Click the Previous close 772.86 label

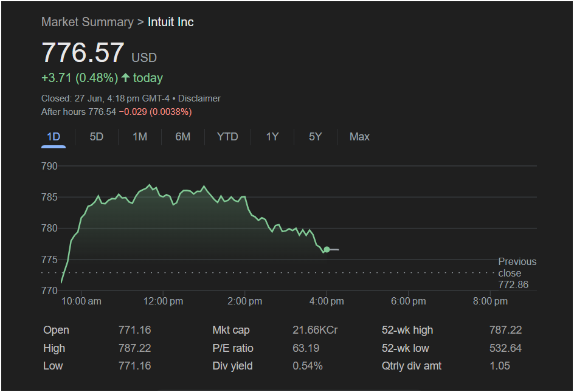517,273
